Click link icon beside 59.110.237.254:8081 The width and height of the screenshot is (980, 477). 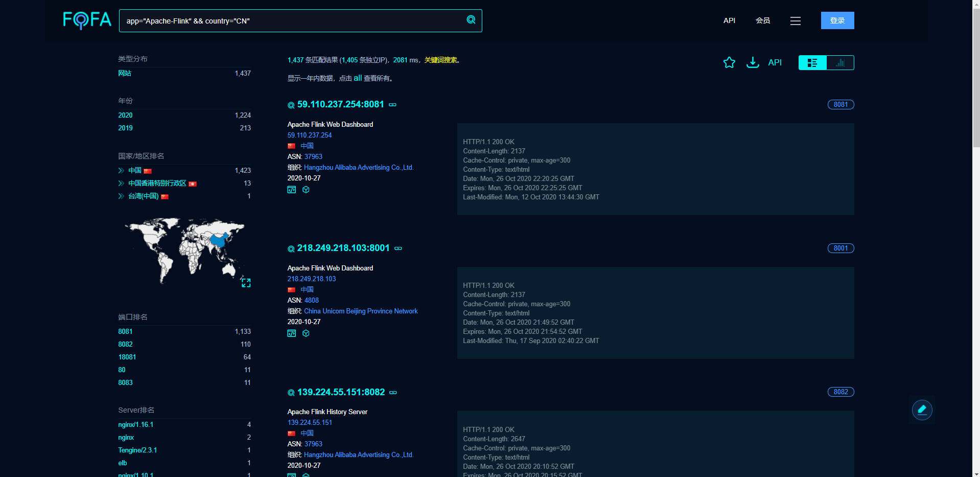click(393, 105)
